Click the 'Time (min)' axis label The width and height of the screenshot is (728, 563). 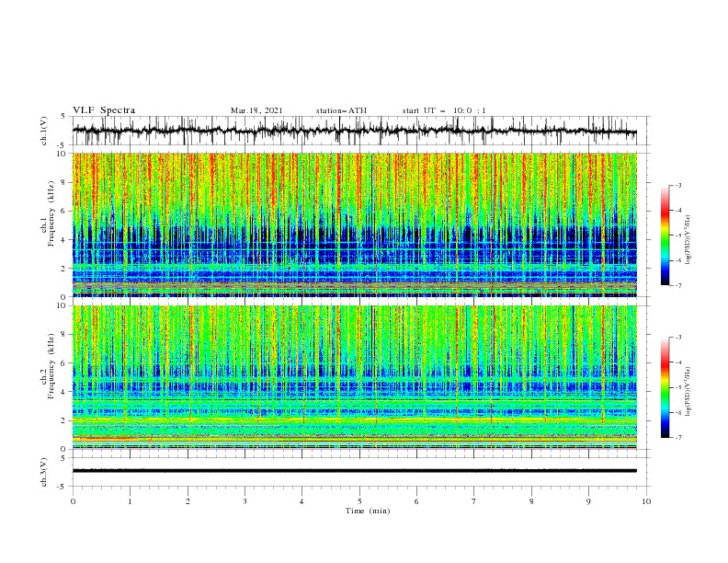click(368, 511)
